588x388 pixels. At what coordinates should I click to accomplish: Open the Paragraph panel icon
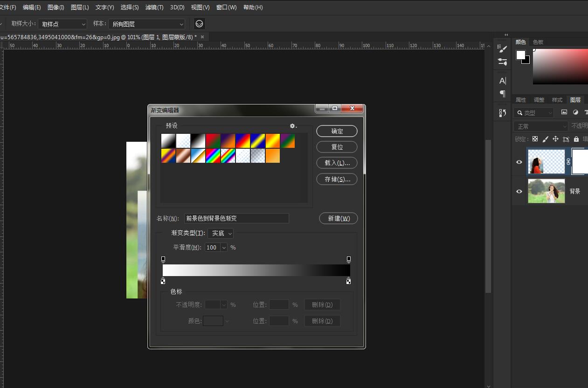point(502,94)
